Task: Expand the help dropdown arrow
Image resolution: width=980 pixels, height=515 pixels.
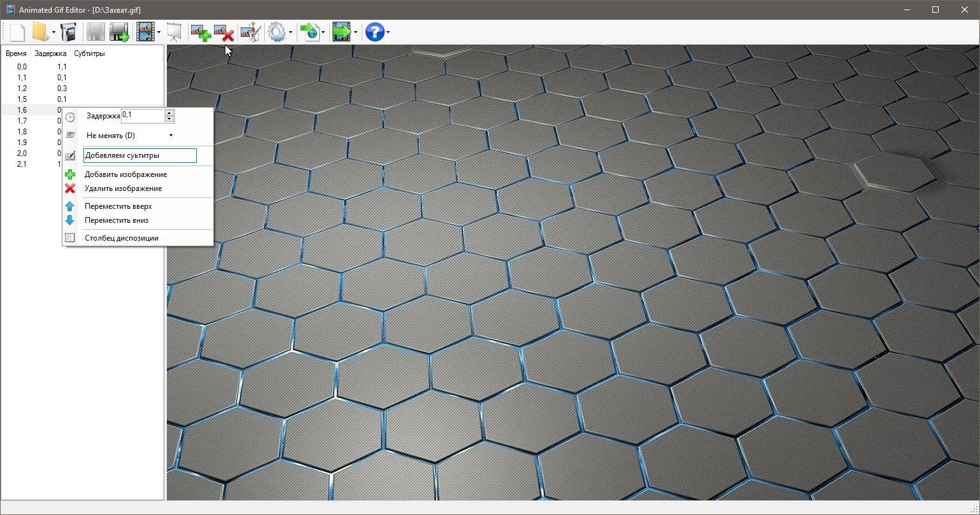Action: [x=388, y=32]
